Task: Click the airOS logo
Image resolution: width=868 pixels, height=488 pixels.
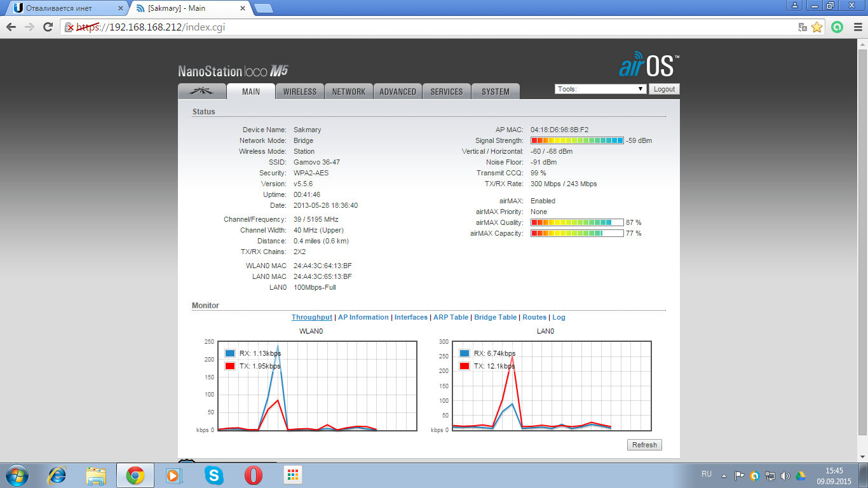Action: point(649,65)
